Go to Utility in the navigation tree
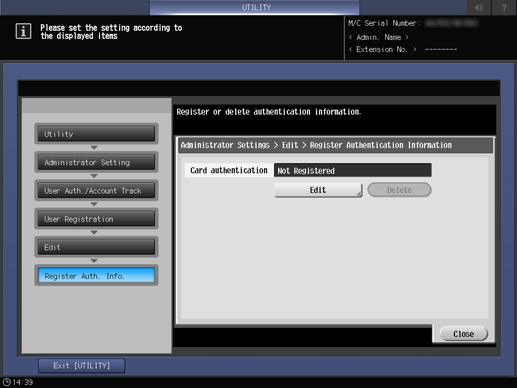 (x=96, y=134)
